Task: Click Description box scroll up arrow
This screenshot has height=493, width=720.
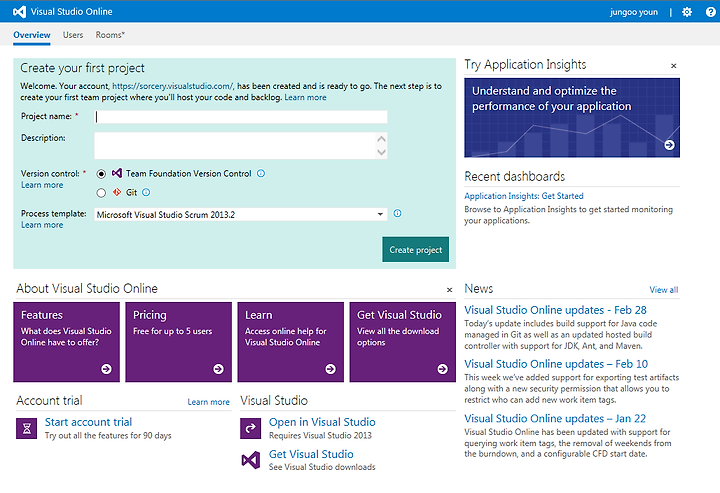Action: click(381, 139)
